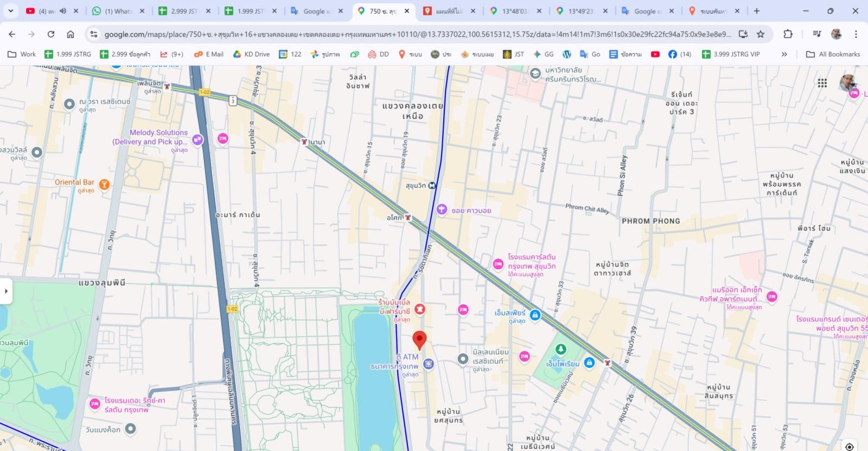
Task: Click the Melody Solutions purple marker
Action: pyautogui.click(x=197, y=139)
